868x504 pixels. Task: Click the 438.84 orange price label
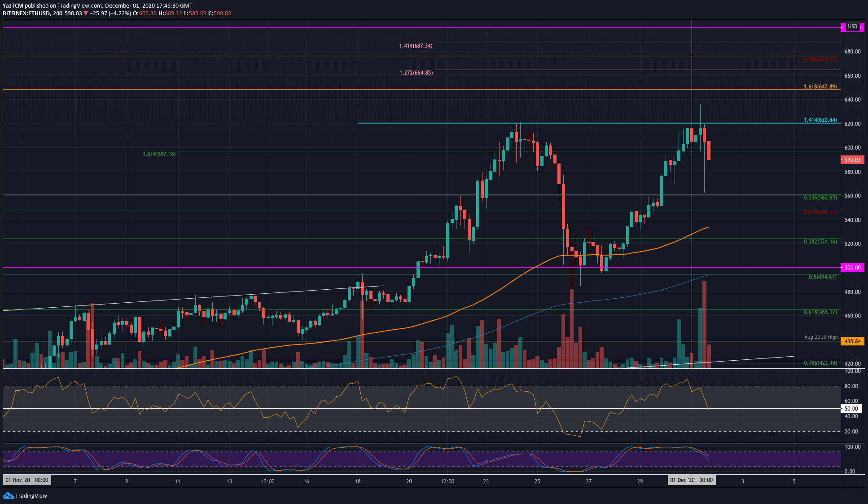point(852,341)
